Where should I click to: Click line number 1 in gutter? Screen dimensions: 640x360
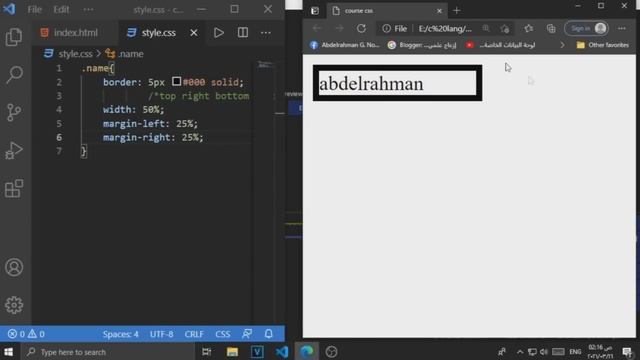pos(59,68)
